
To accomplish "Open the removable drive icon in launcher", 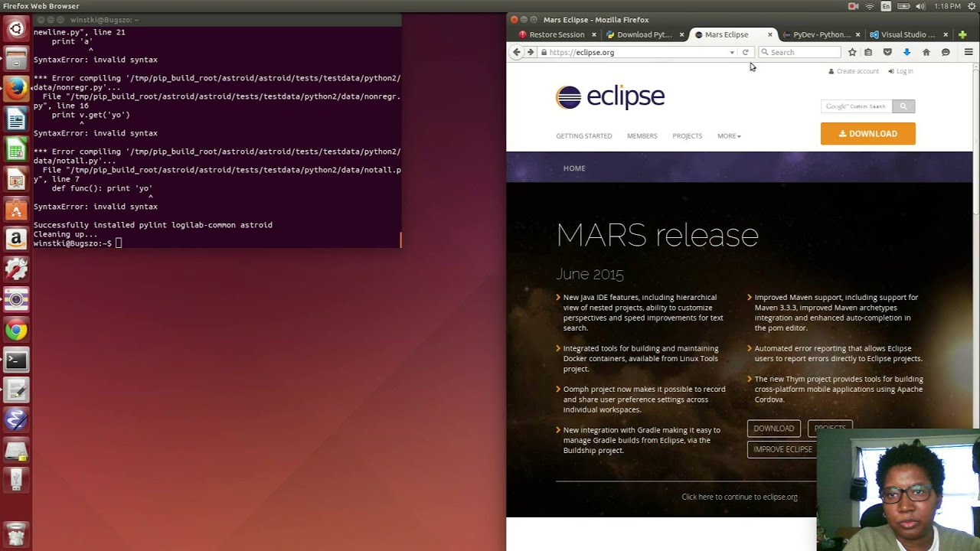I will click(16, 480).
